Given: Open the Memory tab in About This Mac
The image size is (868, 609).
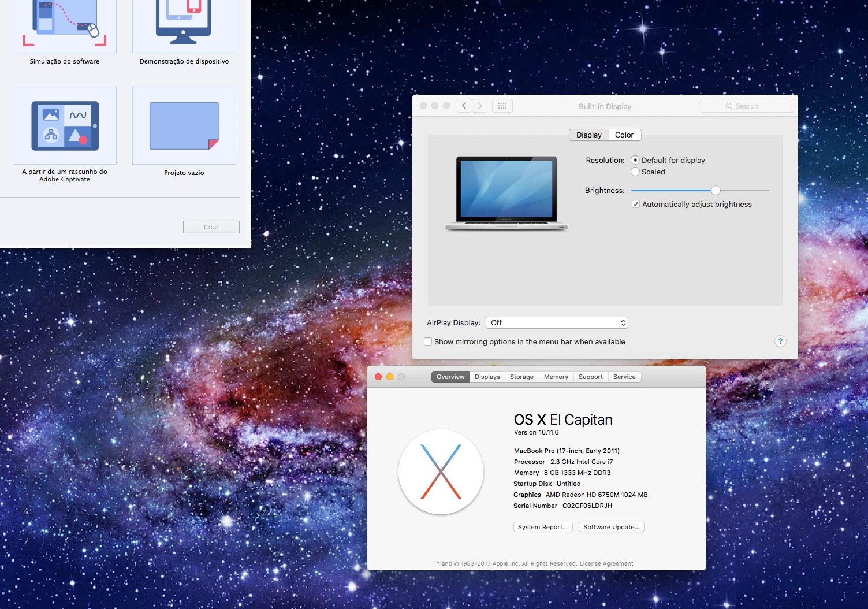Looking at the screenshot, I should (x=556, y=377).
